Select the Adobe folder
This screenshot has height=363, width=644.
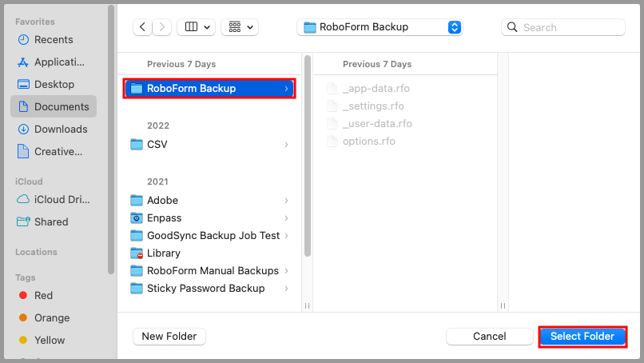point(209,200)
